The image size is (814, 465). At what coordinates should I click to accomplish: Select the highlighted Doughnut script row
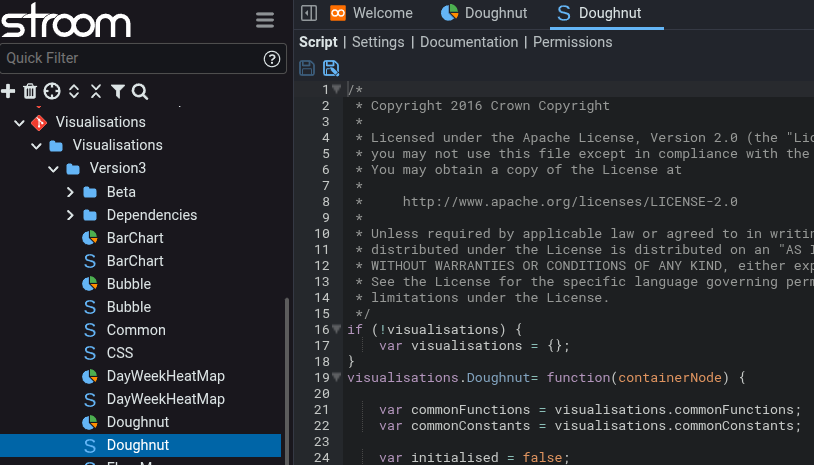tap(140, 445)
